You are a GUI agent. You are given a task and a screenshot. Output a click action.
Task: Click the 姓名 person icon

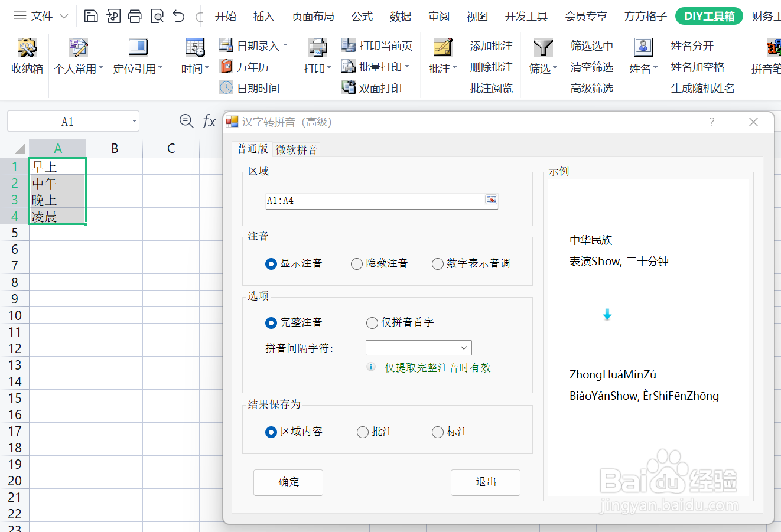click(x=643, y=47)
